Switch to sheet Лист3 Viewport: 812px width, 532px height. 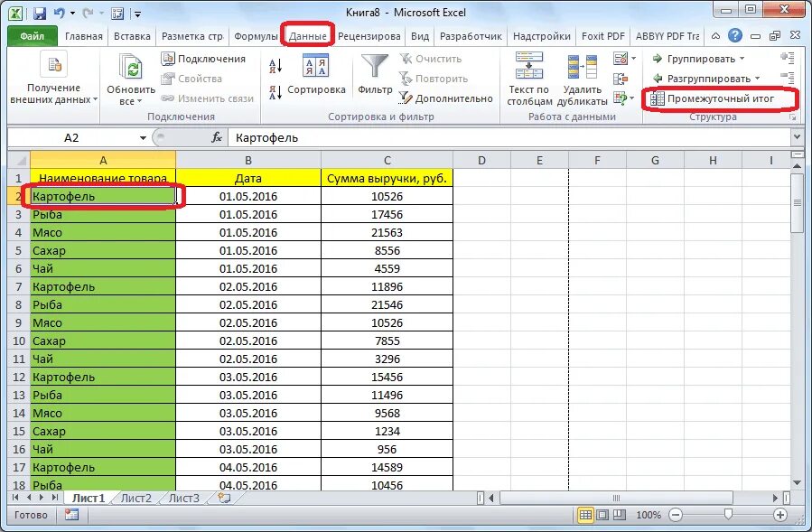click(x=184, y=499)
